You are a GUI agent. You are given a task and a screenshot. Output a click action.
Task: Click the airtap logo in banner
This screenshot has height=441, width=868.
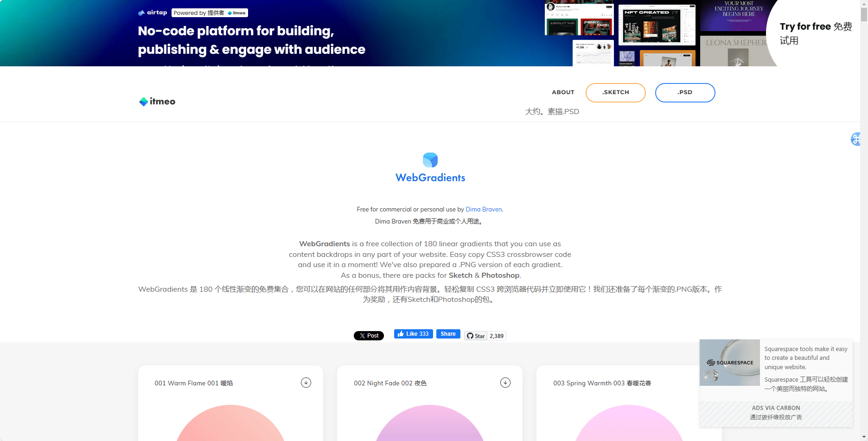(153, 13)
